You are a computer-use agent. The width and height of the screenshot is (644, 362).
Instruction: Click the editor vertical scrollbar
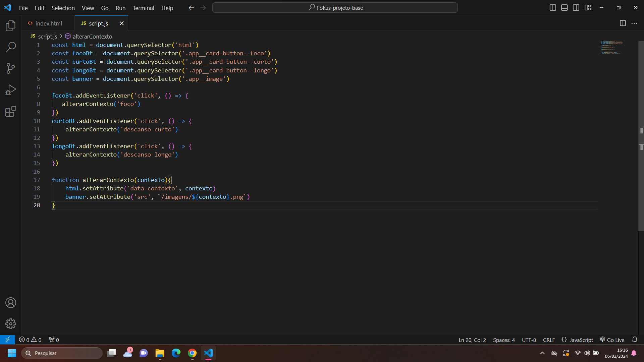coord(641,136)
